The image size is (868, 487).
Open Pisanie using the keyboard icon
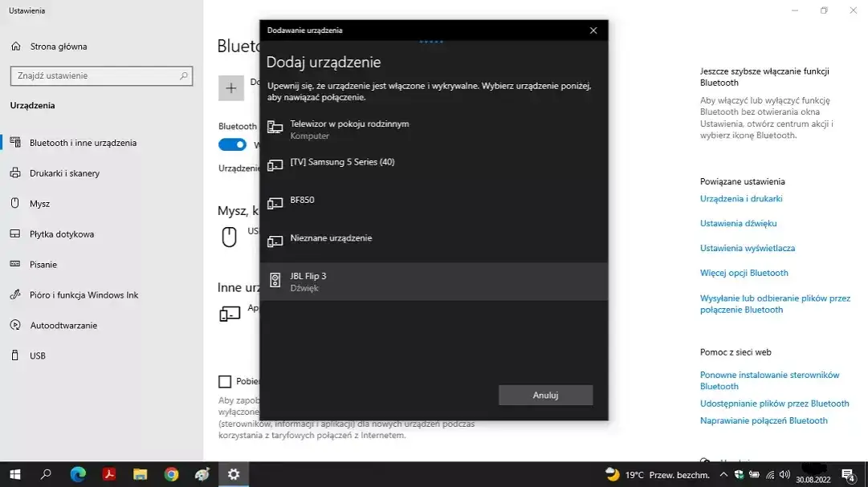click(17, 264)
